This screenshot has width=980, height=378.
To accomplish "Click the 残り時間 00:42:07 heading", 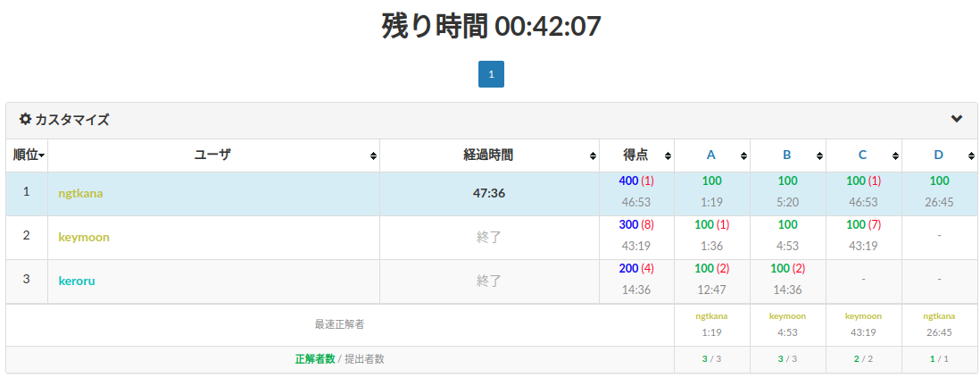I will tap(491, 26).
